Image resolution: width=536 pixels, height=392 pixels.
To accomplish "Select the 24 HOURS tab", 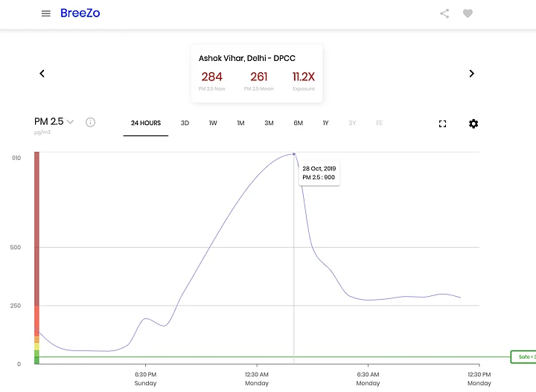I will click(x=146, y=123).
